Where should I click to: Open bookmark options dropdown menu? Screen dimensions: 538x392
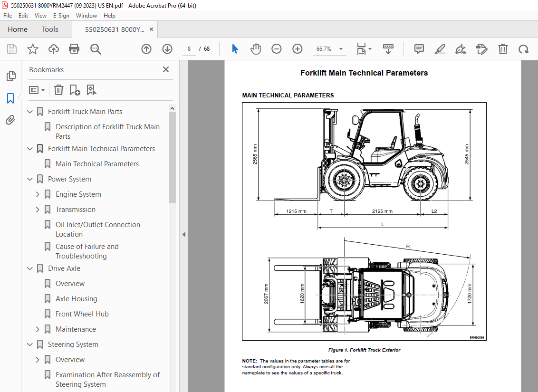pyautogui.click(x=37, y=90)
